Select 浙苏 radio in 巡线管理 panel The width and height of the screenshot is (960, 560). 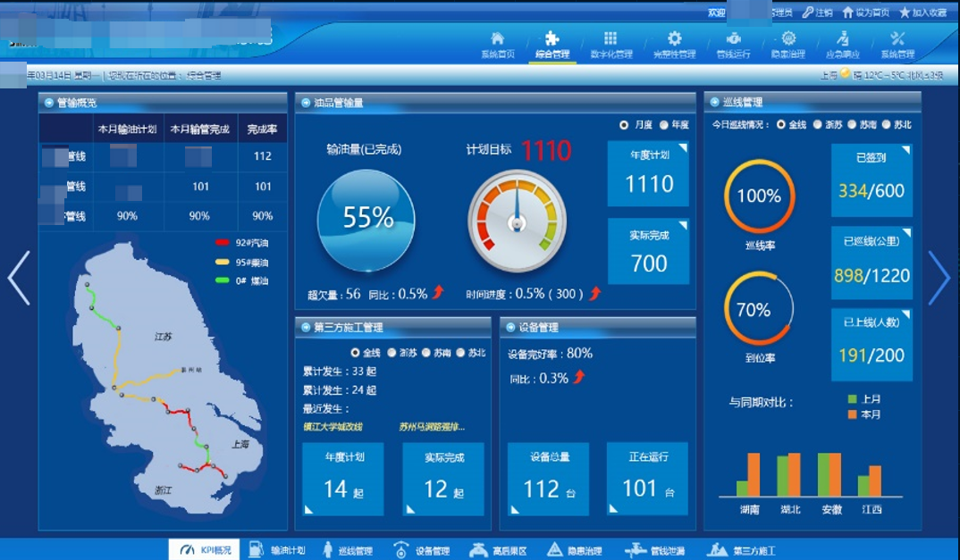(x=817, y=125)
